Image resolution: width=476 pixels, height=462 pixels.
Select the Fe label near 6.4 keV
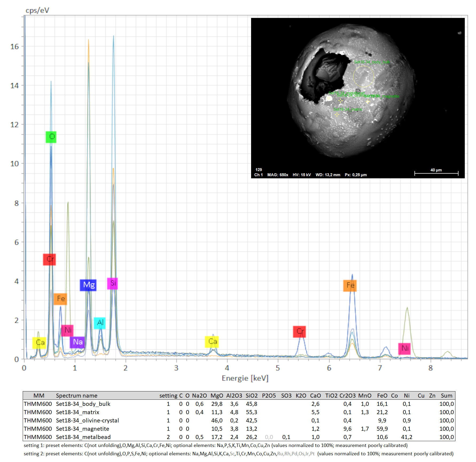pyautogui.click(x=350, y=286)
